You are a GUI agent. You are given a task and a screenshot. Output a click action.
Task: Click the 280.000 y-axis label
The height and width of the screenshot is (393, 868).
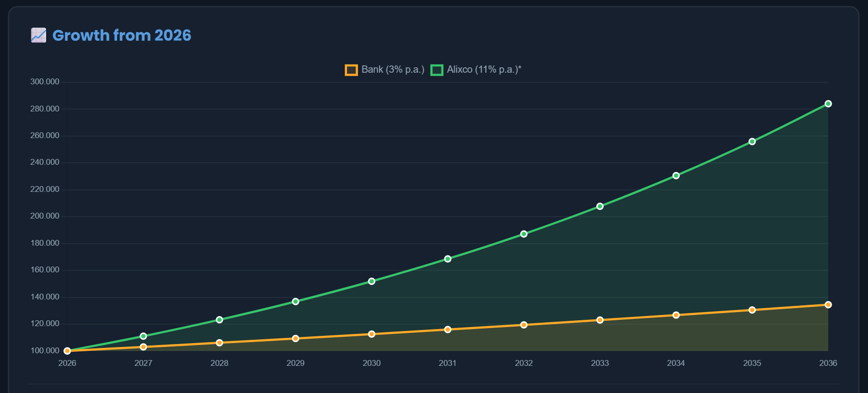coord(45,109)
